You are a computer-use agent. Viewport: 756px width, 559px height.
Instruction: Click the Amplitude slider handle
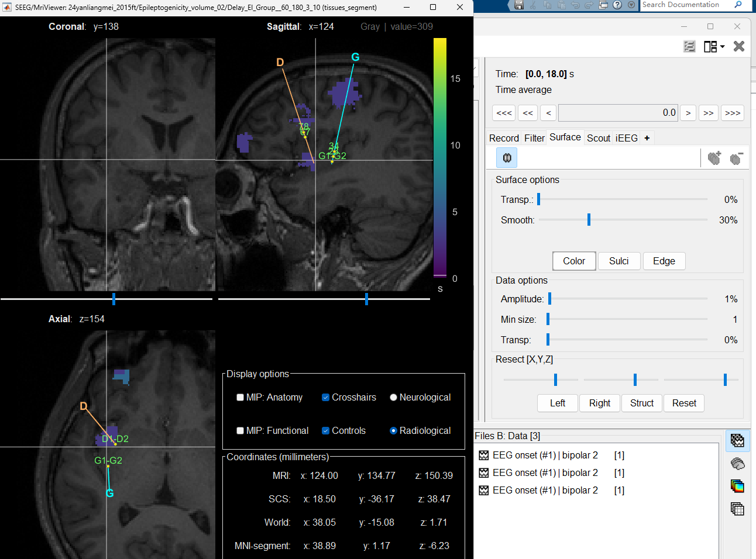point(549,299)
